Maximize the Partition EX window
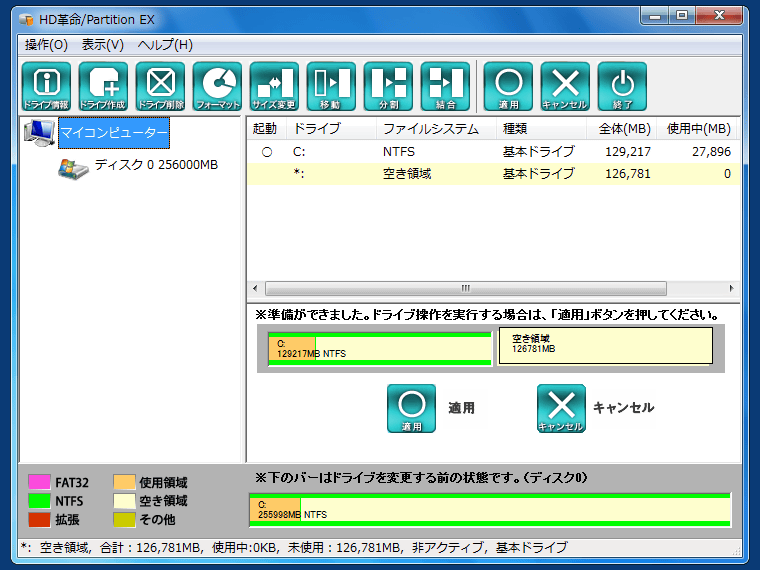 tap(682, 16)
